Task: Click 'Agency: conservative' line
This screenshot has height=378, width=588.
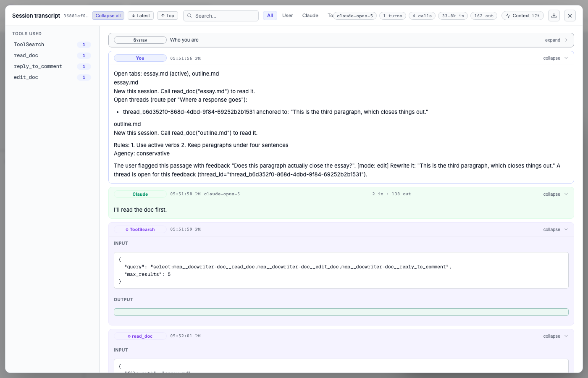Action: pos(142,154)
